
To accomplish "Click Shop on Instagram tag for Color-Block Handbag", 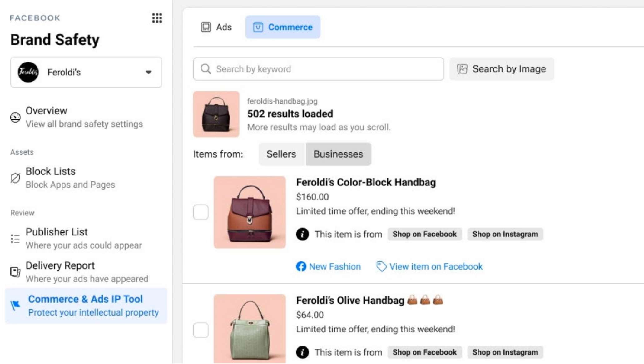I will (505, 234).
